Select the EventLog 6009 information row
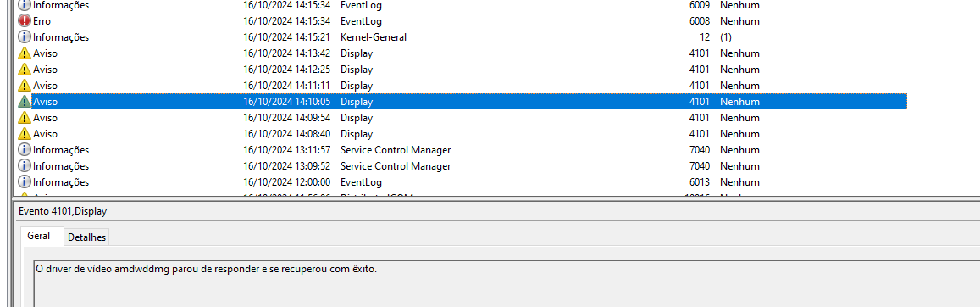Viewport: 980px width, 307px height. click(462, 5)
